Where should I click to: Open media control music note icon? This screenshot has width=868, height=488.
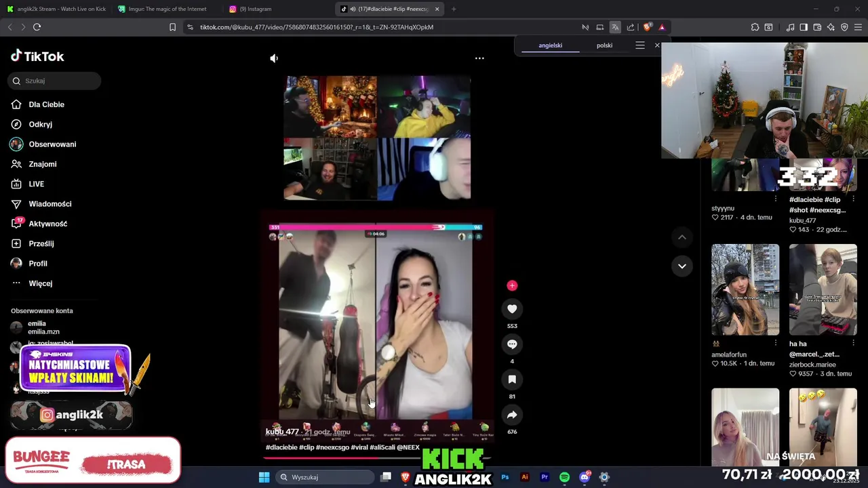pos(790,27)
